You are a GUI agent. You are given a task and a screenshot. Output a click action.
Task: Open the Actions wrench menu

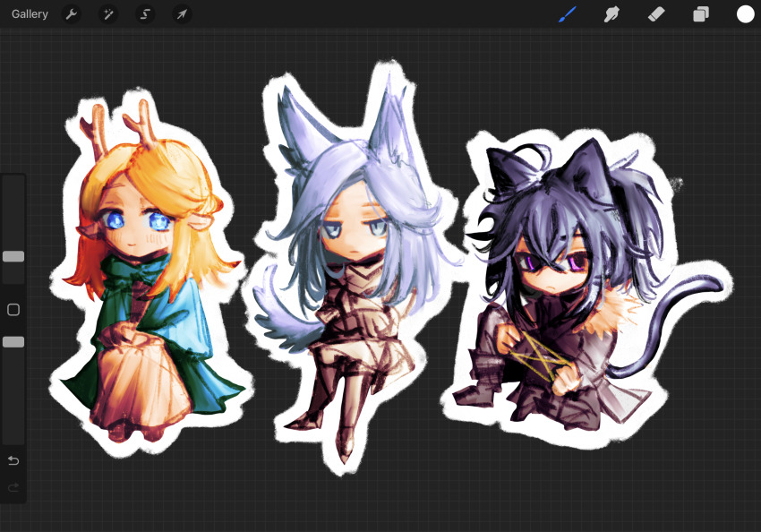pyautogui.click(x=70, y=13)
